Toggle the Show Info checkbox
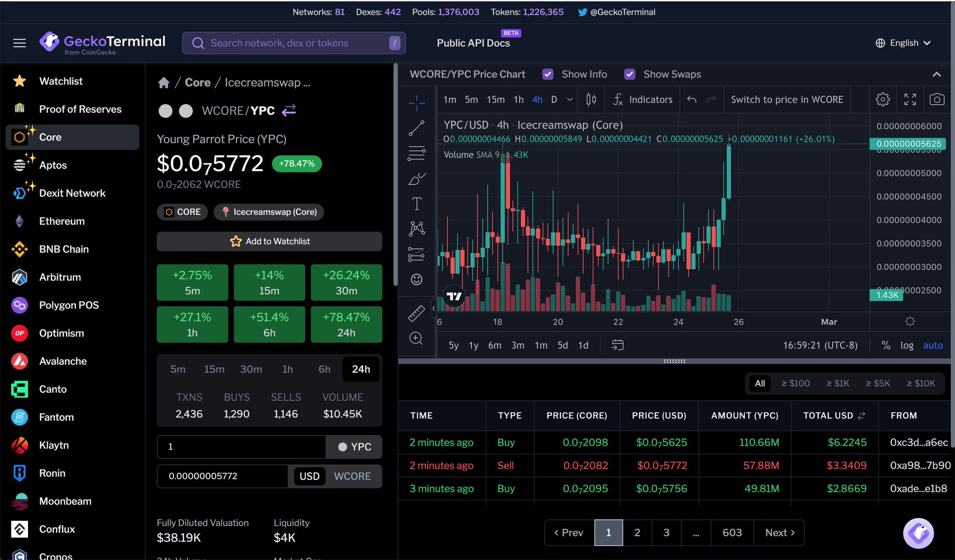Screen dimensions: 955x560 (548, 74)
